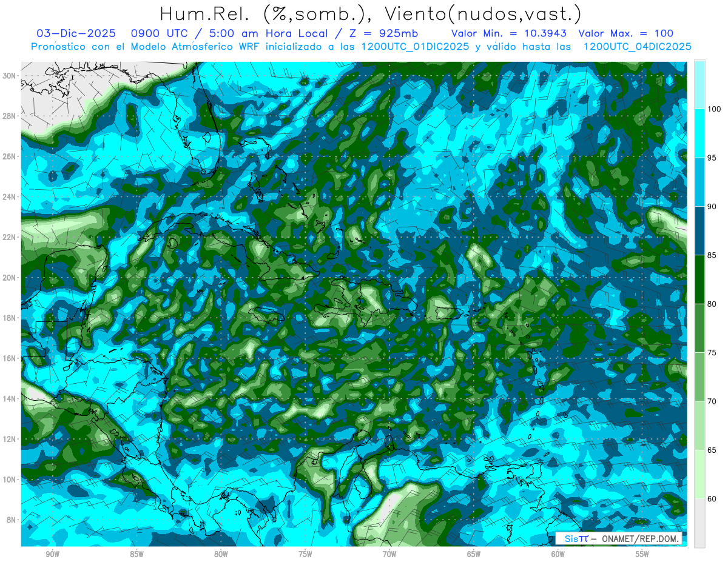Click the 'SisTT - ONAMET/REP.DOM.' credit box
728x562 pixels.
[x=619, y=539]
